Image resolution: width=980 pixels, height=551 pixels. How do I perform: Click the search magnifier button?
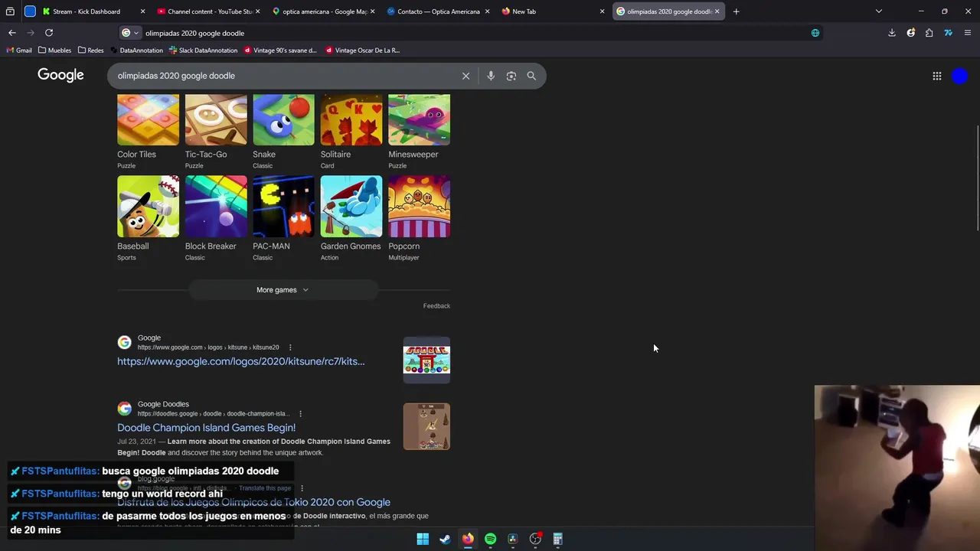coord(531,76)
